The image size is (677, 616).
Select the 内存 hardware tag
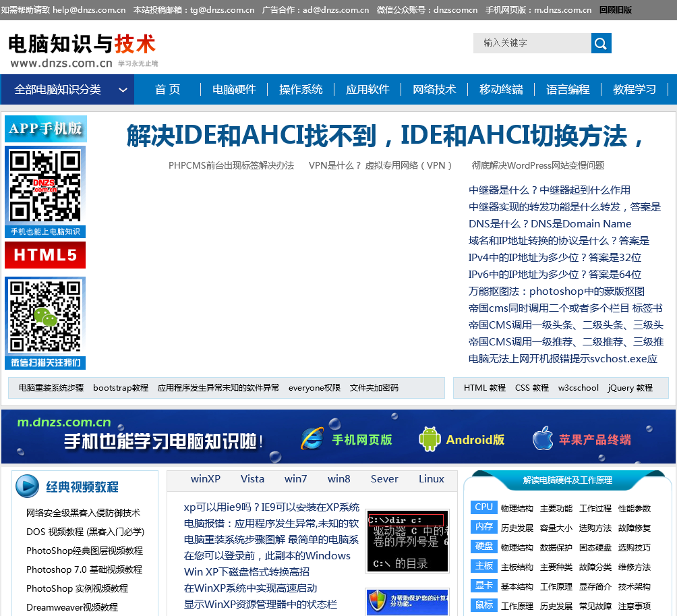pos(484,526)
